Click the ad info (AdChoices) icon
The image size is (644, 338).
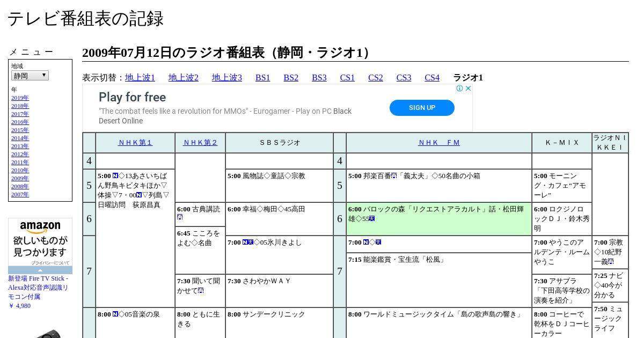click(460, 89)
